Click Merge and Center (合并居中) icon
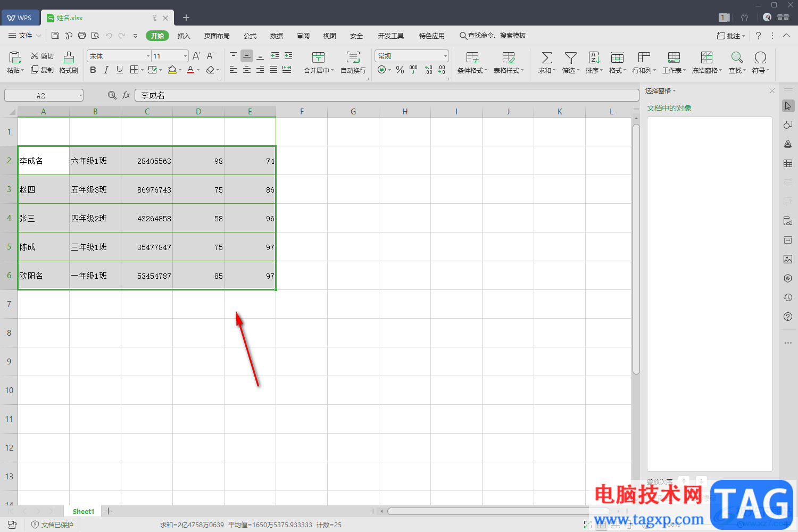The image size is (798, 532). pyautogui.click(x=318, y=57)
